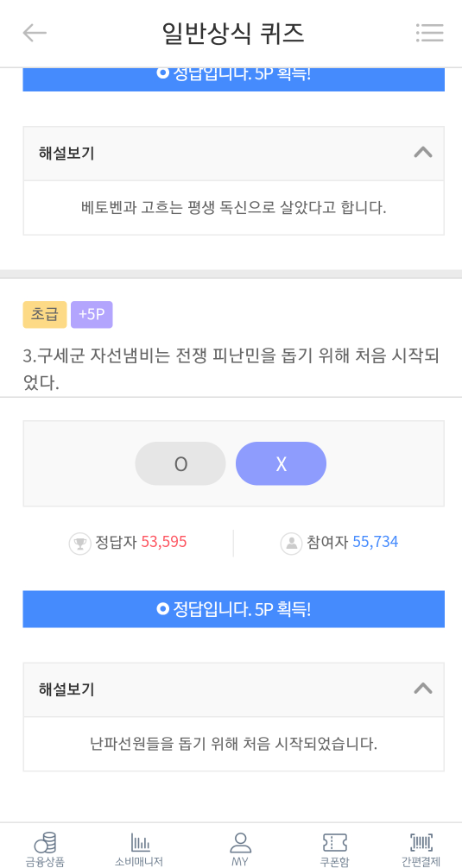Image resolution: width=462 pixels, height=868 pixels.
Task: Select the X answer option
Action: [x=281, y=464]
